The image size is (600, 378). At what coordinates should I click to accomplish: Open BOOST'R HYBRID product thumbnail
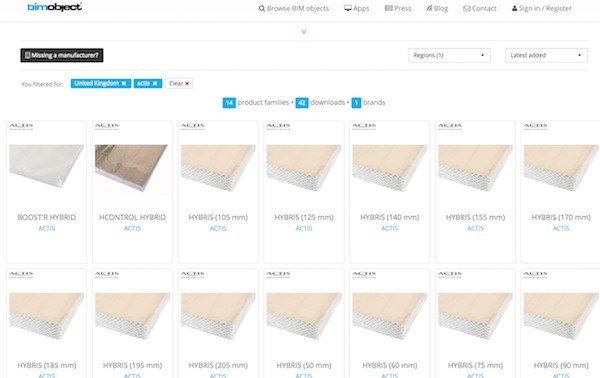(47, 166)
